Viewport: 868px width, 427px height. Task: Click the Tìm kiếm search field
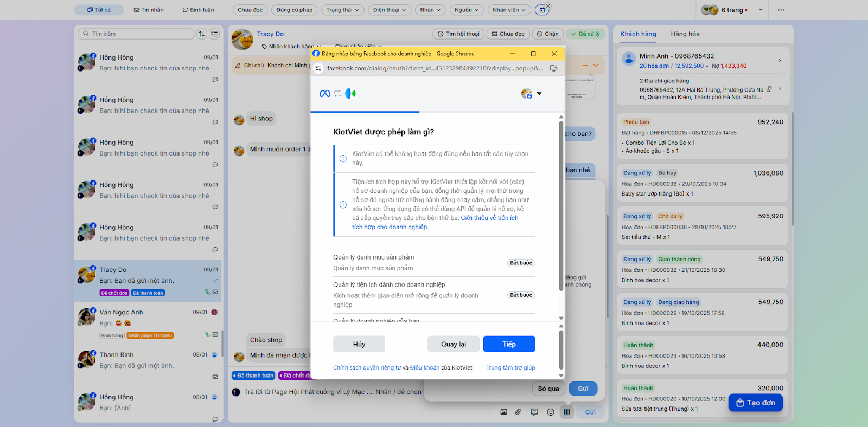click(x=136, y=34)
